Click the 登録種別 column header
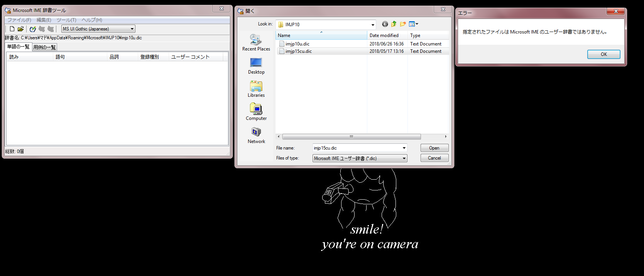 (153, 57)
